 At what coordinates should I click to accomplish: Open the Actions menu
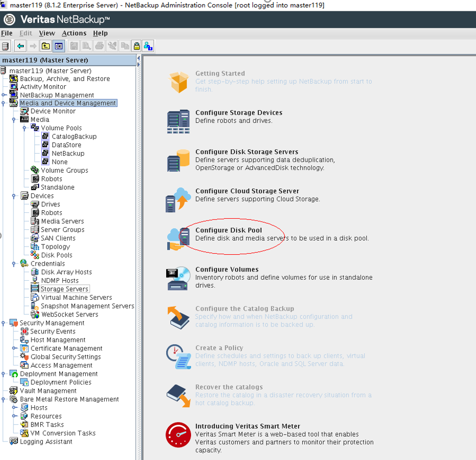coord(74,33)
